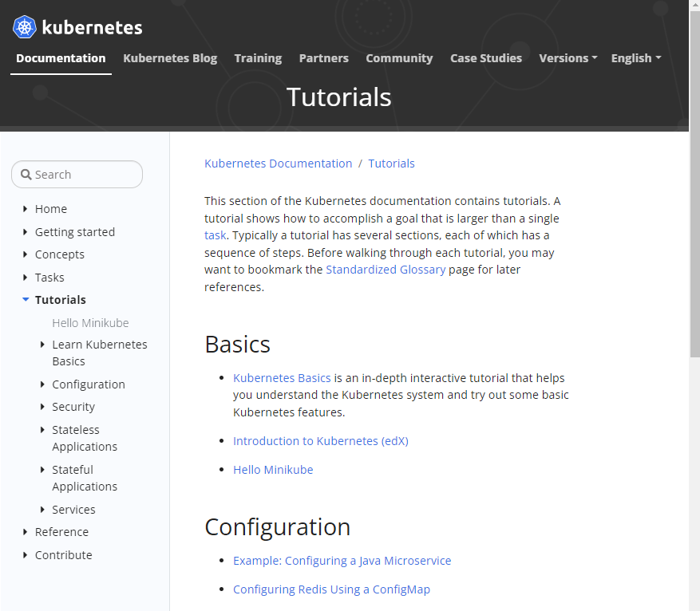This screenshot has width=700, height=611.
Task: Expand the Getting started section arrow
Action: point(25,232)
